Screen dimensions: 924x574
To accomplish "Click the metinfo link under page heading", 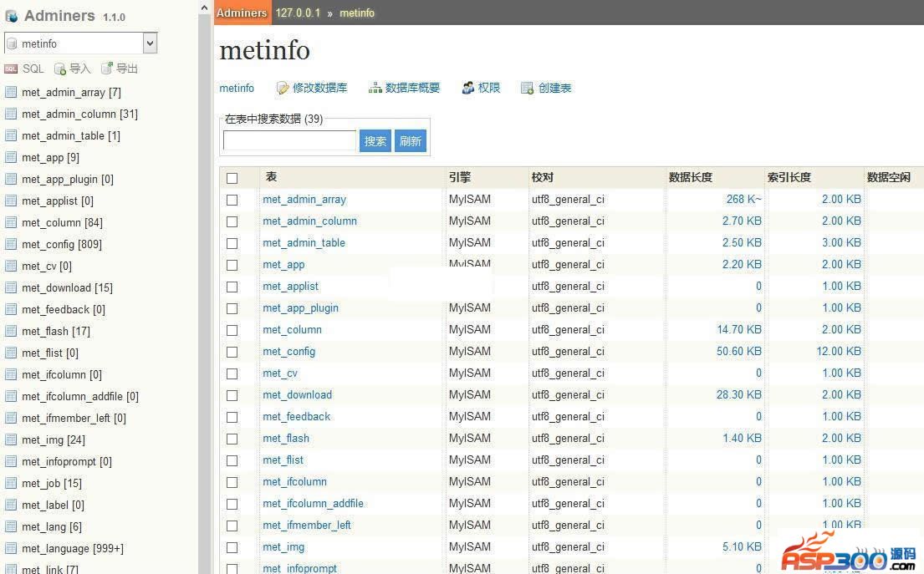I will [237, 89].
